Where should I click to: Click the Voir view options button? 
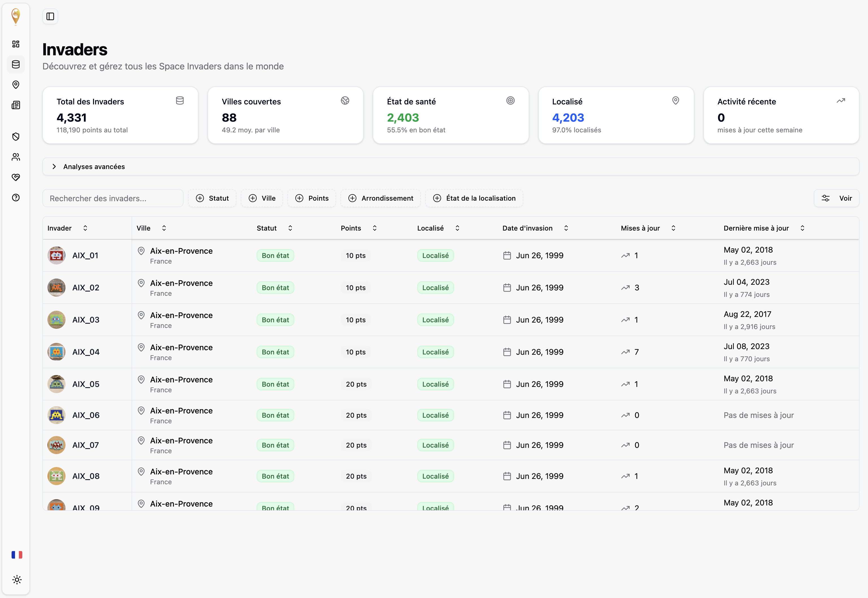point(836,198)
